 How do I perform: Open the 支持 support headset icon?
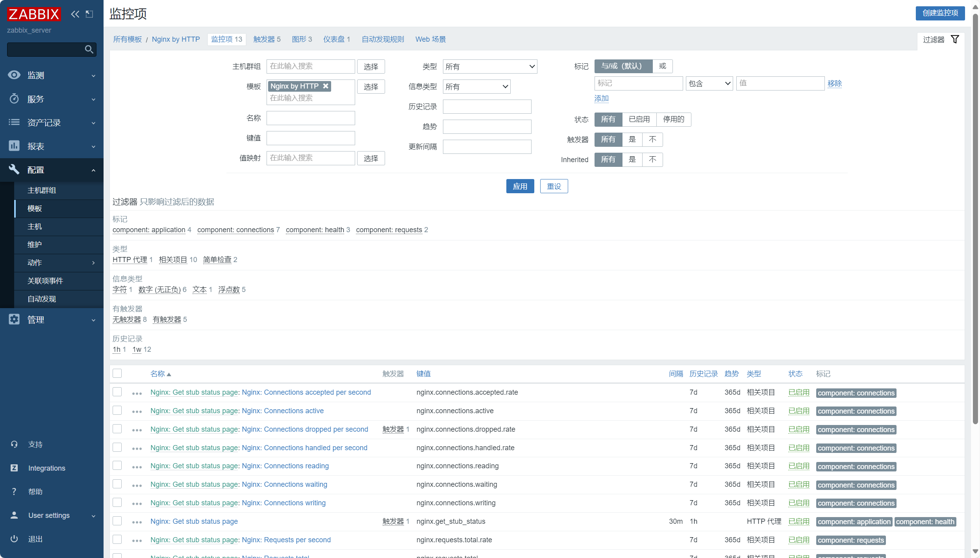point(14,444)
